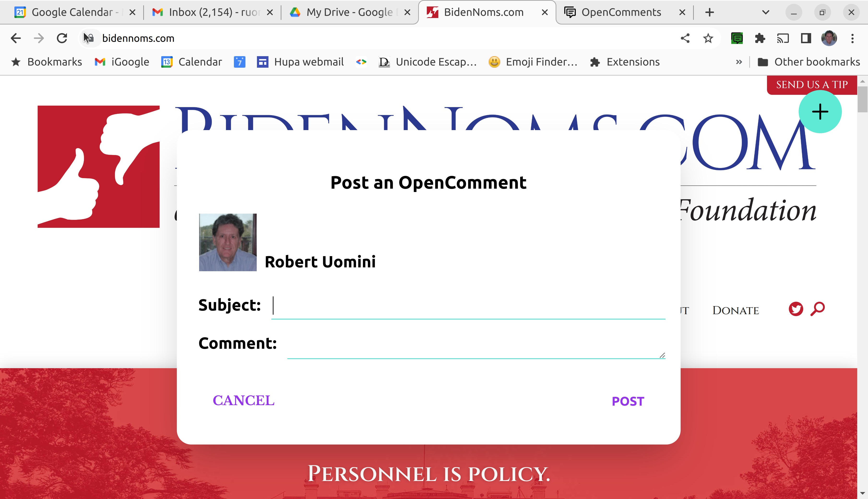This screenshot has height=499, width=868.
Task: Click the POST button in dialog
Action: 628,401
